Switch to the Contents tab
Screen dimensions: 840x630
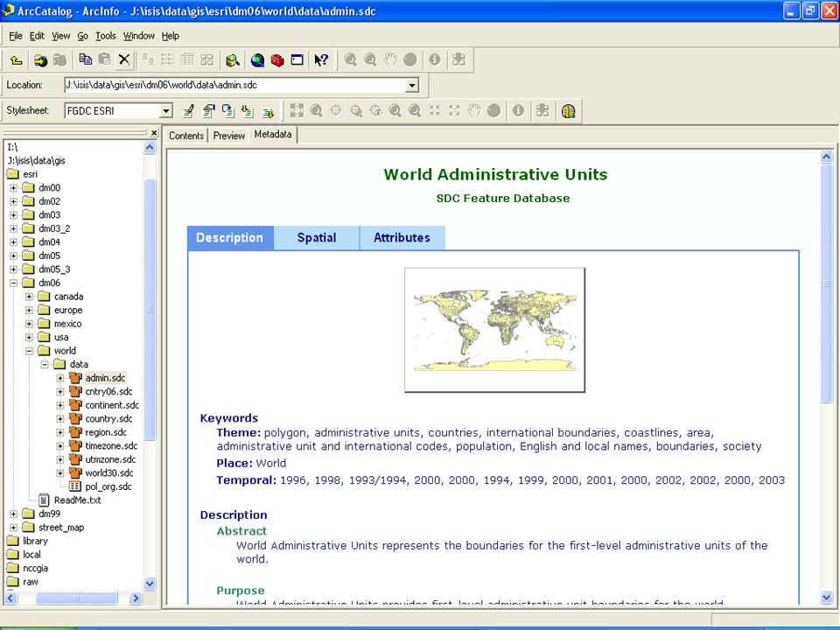(x=186, y=136)
